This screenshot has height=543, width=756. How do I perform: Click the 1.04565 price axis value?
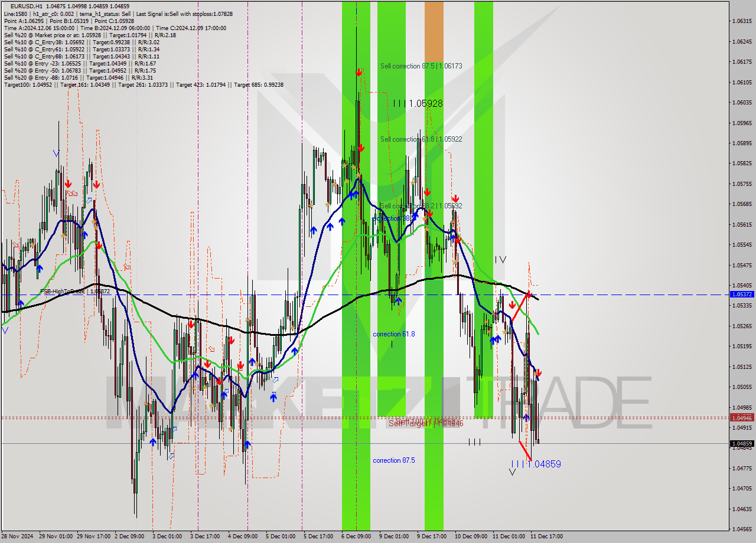(742, 529)
